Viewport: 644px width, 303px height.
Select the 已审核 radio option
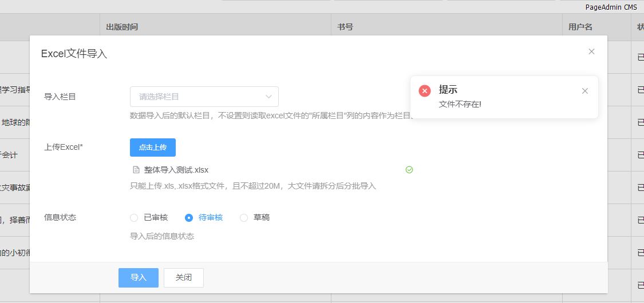134,218
